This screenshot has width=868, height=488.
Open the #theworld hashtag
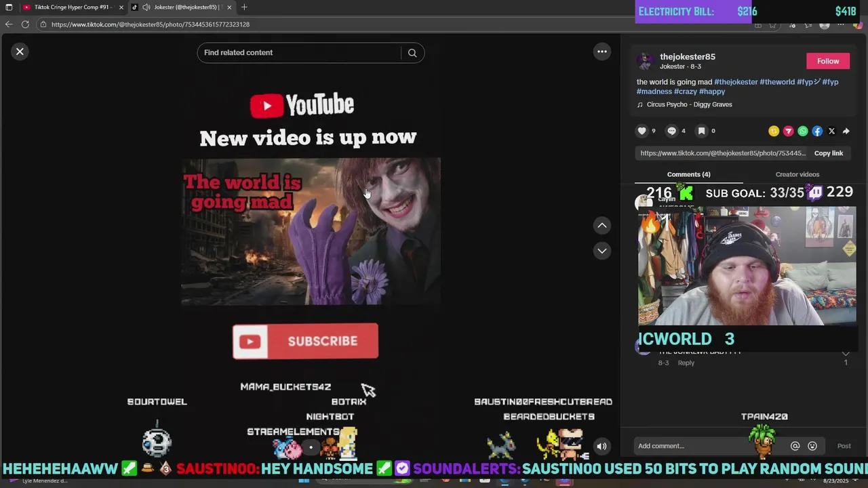pos(777,82)
